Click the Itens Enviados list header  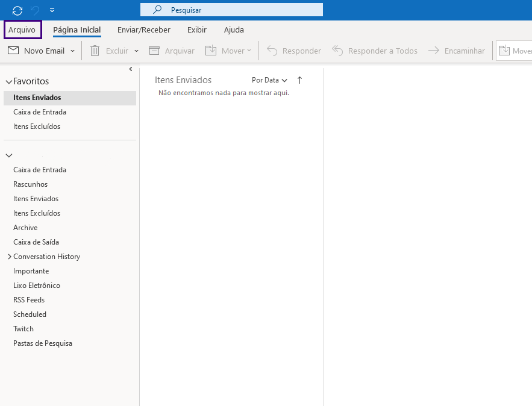[x=183, y=80]
